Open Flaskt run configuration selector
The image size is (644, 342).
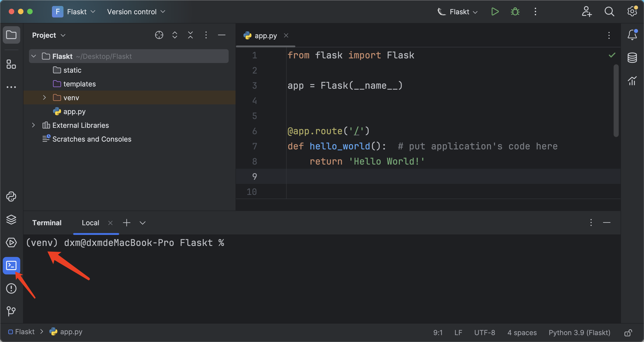click(458, 12)
